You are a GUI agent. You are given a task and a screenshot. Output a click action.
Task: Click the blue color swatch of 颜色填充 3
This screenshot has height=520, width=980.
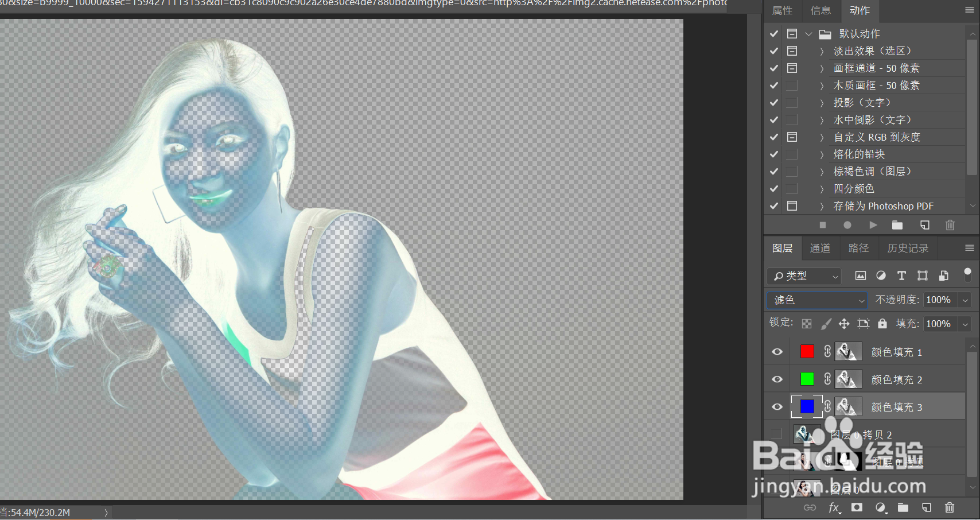click(807, 406)
